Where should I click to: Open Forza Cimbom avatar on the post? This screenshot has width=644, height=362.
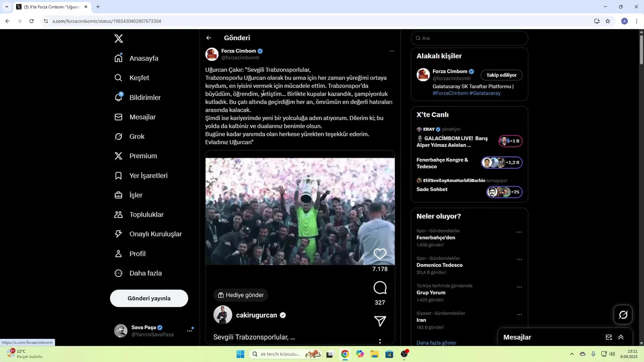(212, 54)
